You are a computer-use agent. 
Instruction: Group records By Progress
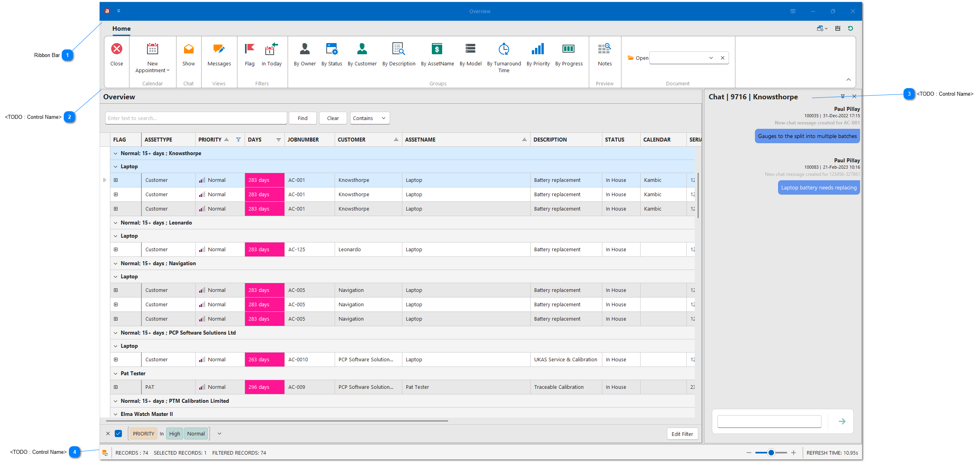(569, 55)
